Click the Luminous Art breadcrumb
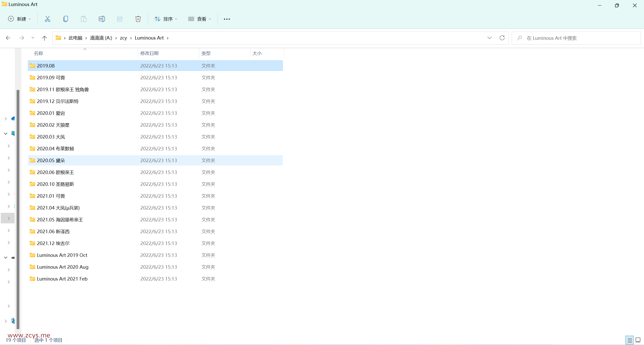The image size is (644, 345). click(x=149, y=38)
